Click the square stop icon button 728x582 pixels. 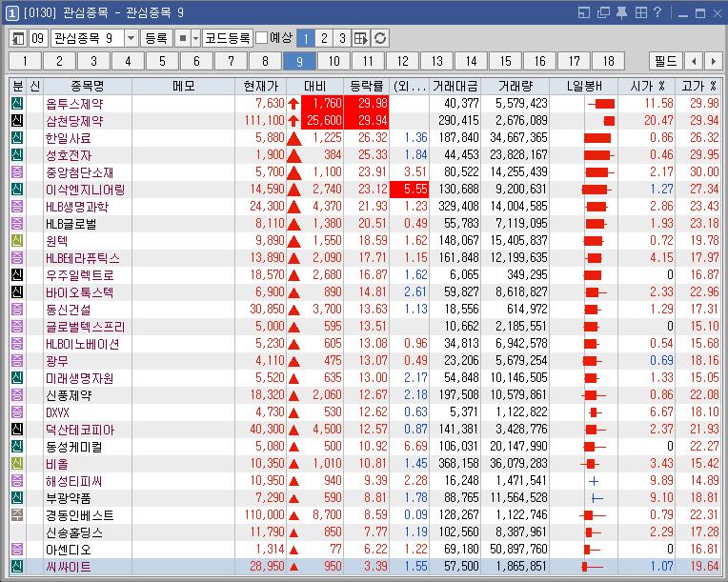pos(183,38)
